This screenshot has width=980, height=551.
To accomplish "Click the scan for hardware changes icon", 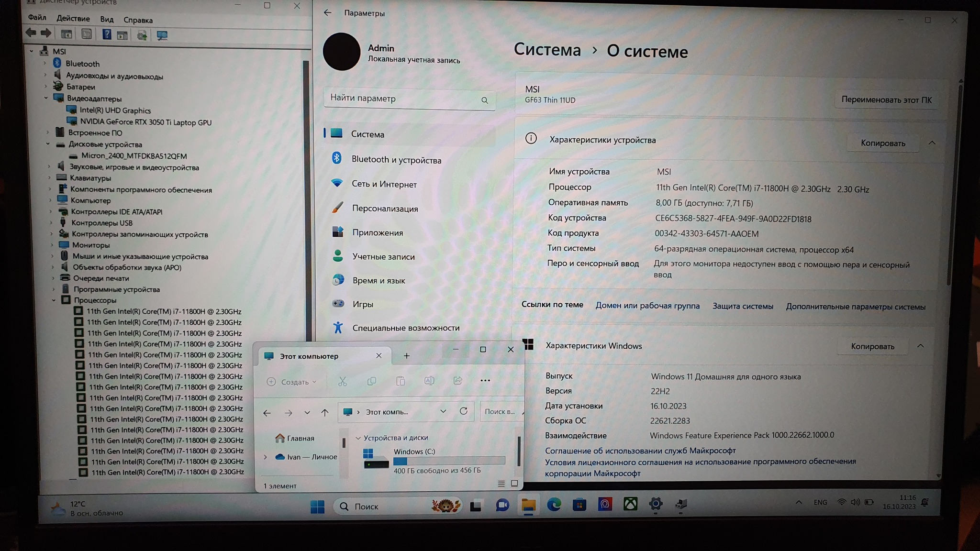I will tap(162, 35).
